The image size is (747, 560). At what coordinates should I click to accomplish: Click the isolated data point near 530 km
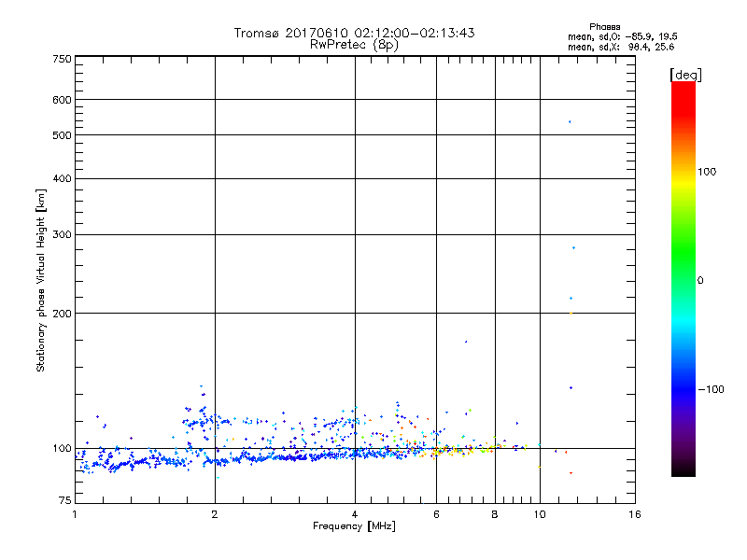tap(570, 122)
